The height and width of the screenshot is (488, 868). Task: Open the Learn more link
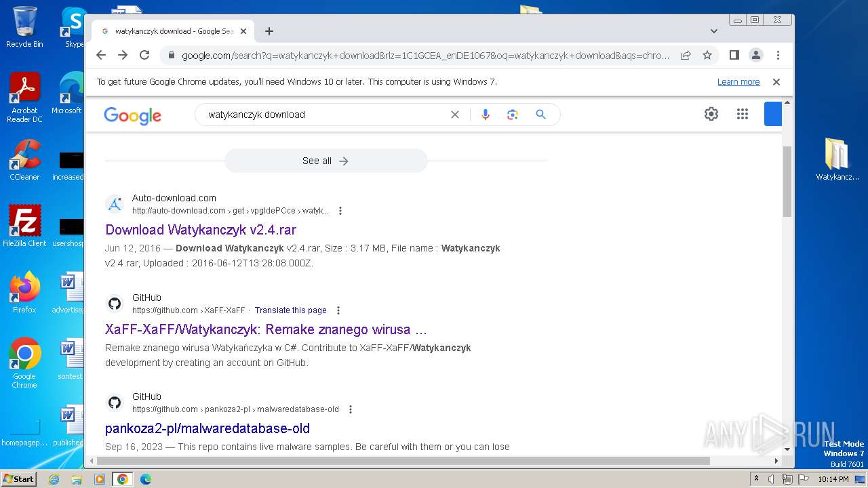pos(738,82)
